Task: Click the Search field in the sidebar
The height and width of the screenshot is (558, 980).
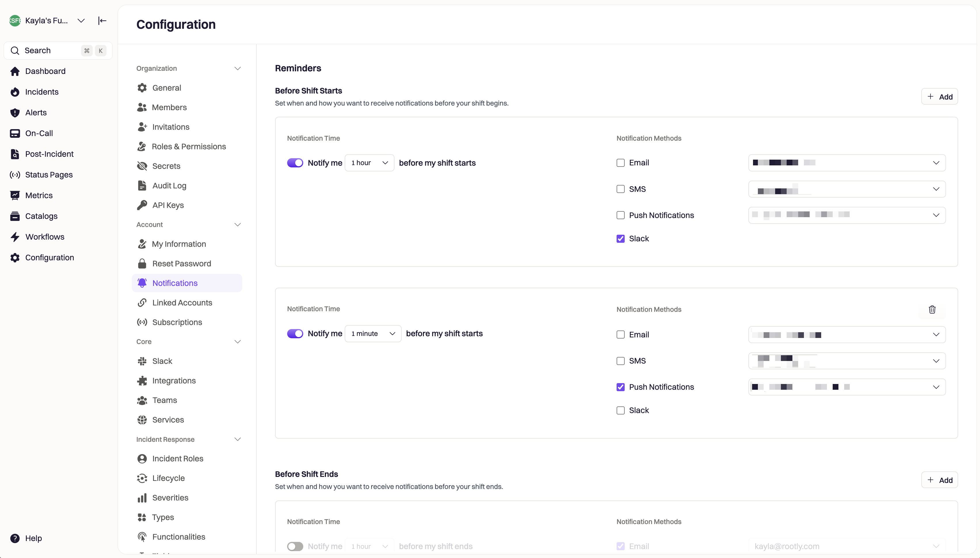Action: click(50, 51)
